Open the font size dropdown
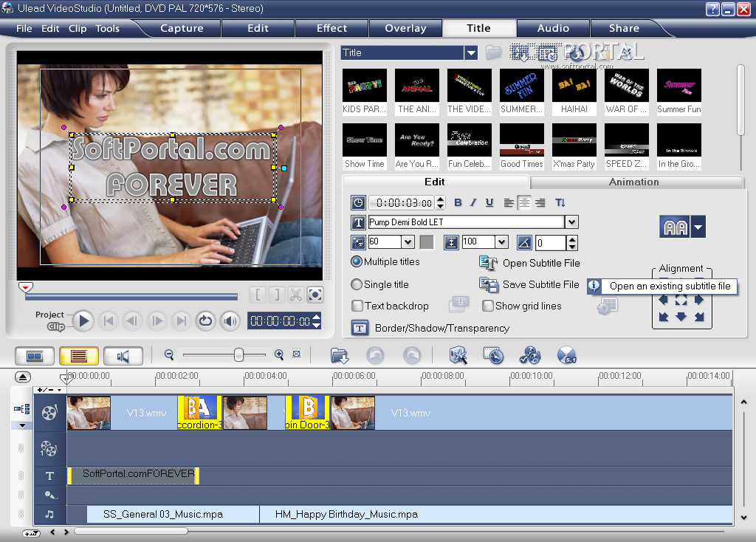The height and width of the screenshot is (542, 756). coord(408,241)
